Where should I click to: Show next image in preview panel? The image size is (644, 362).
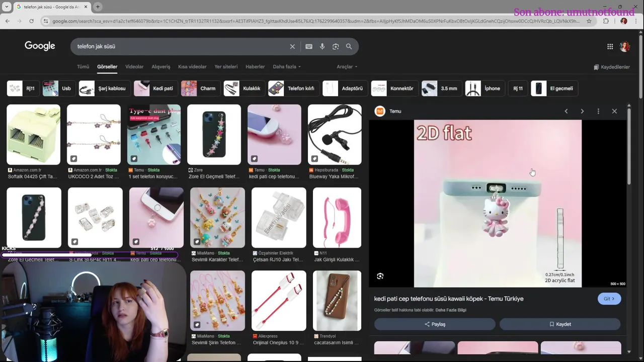582,111
